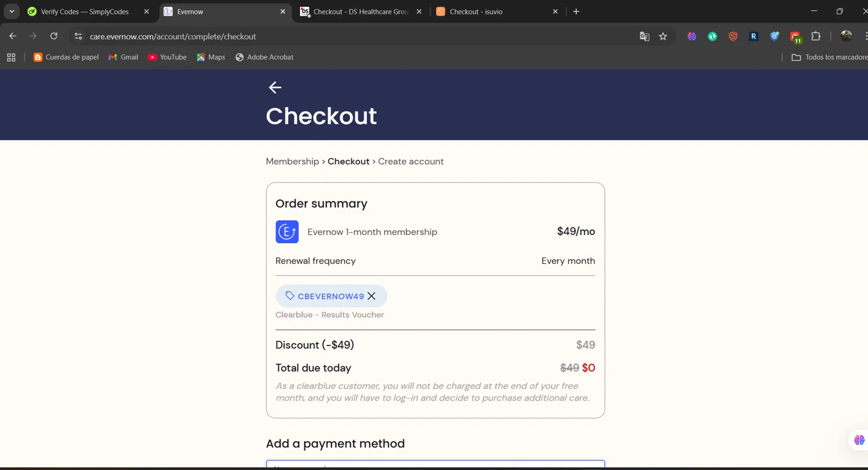This screenshot has height=470, width=868.
Task: Open the YouTube bookmark
Action: click(x=167, y=57)
